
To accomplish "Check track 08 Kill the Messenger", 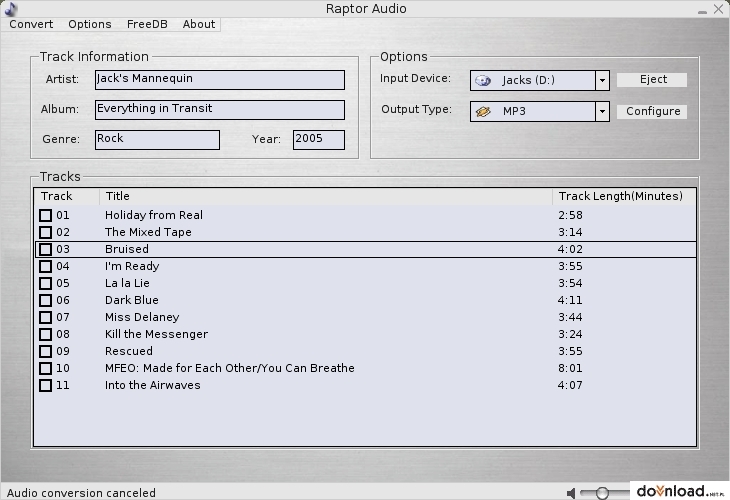I will 46,334.
